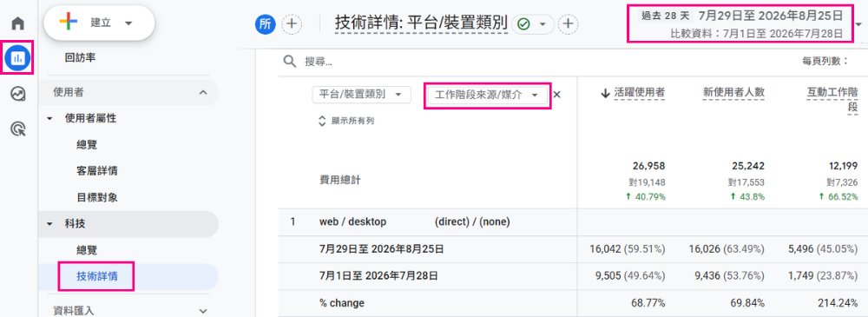The height and width of the screenshot is (317, 868).
Task: Click cell 9,505 (49.64%)
Action: coord(630,275)
